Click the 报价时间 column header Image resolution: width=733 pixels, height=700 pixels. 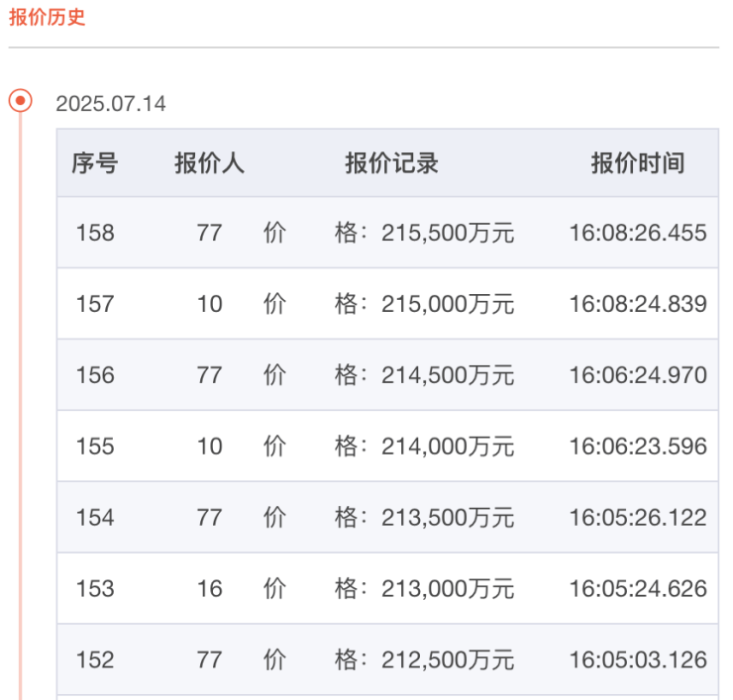click(638, 163)
